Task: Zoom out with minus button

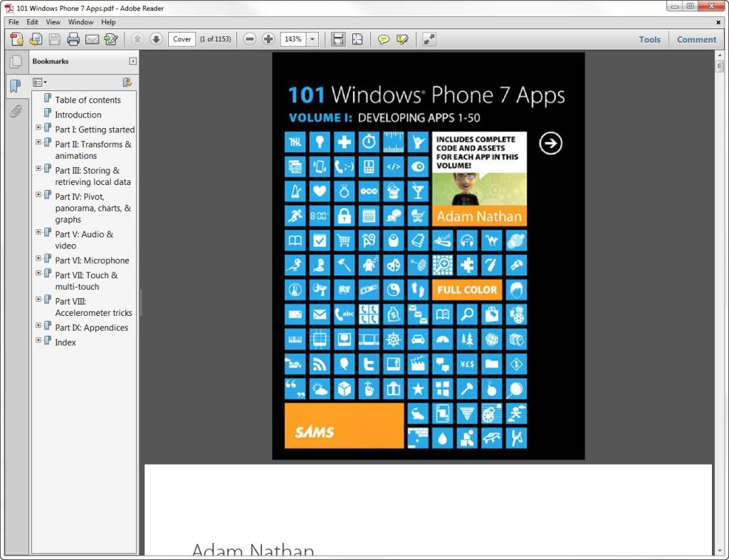Action: (250, 39)
